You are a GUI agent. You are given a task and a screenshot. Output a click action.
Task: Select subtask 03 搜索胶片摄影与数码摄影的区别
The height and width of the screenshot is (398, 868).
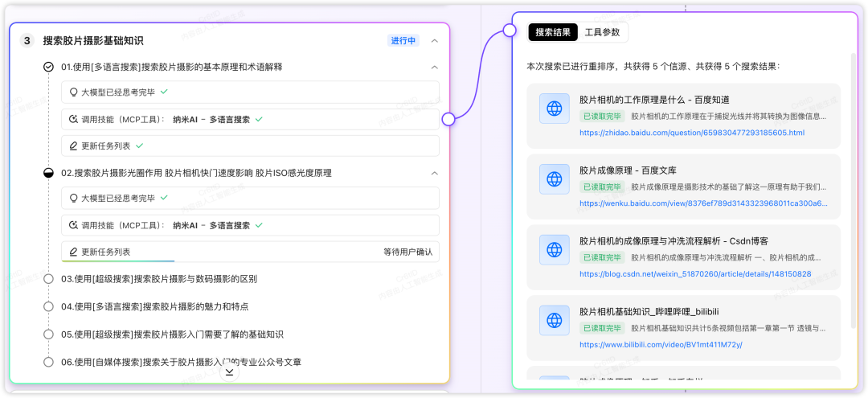[x=159, y=278]
